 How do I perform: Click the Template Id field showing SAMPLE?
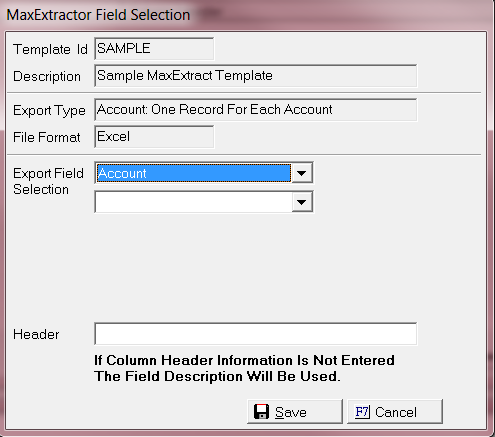point(154,49)
